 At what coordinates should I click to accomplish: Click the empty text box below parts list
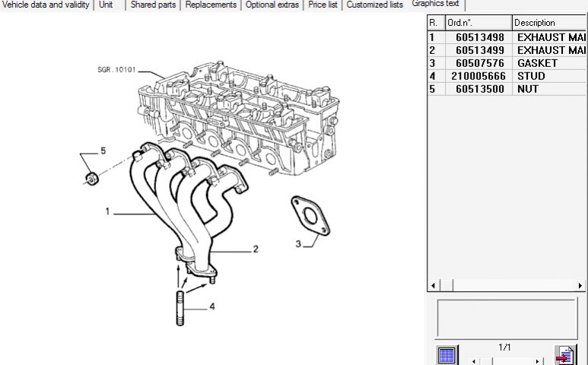click(506, 319)
